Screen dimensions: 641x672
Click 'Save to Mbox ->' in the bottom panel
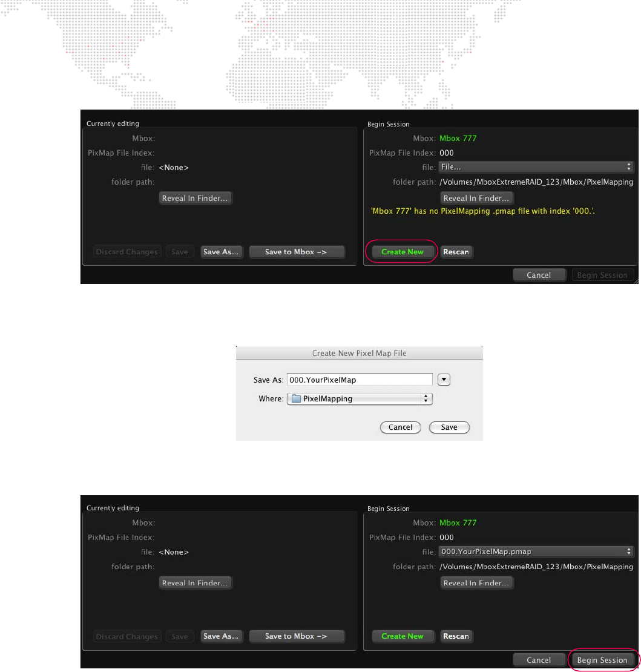point(297,636)
